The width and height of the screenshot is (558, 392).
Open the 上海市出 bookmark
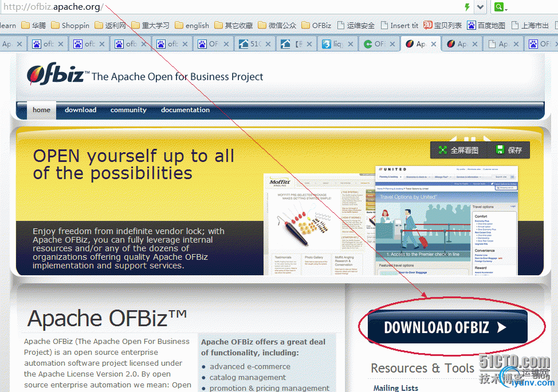pyautogui.click(x=529, y=25)
